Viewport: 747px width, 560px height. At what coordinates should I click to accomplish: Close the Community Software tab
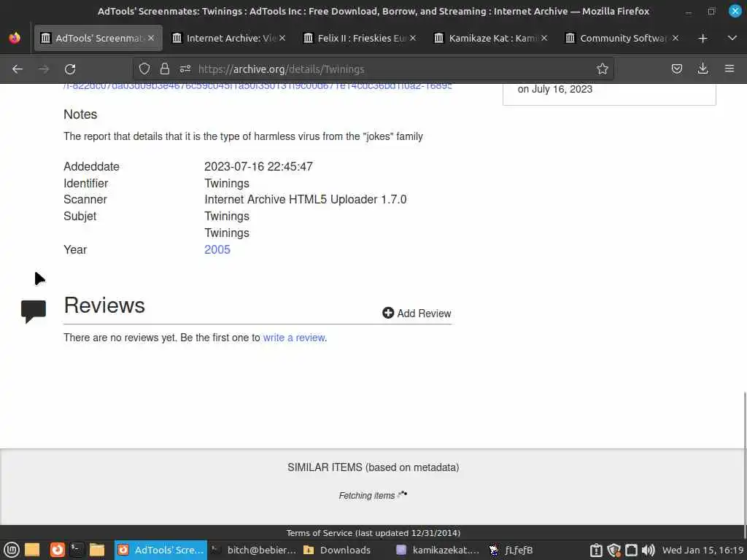675,38
